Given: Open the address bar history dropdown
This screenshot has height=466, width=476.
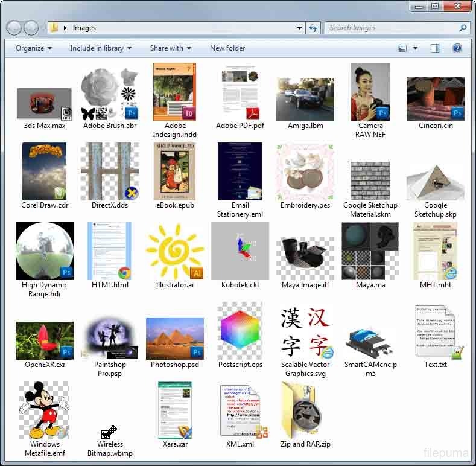Looking at the screenshot, I should click(300, 28).
